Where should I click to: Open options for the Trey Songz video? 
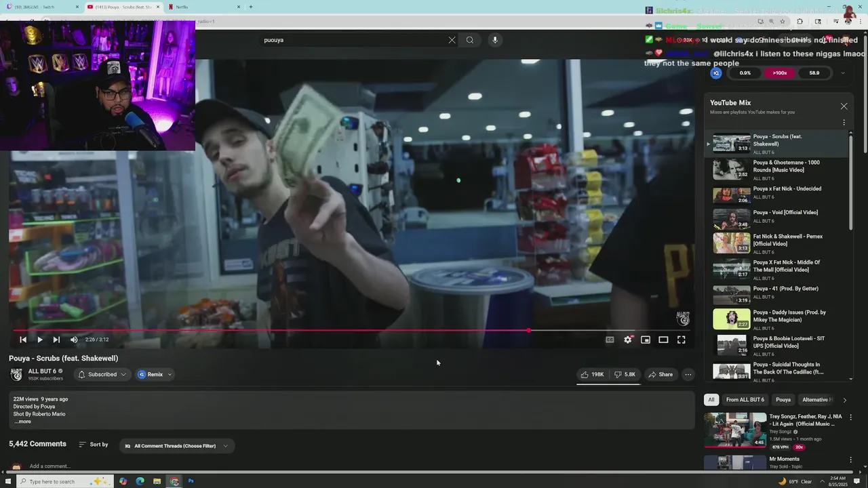[850, 418]
